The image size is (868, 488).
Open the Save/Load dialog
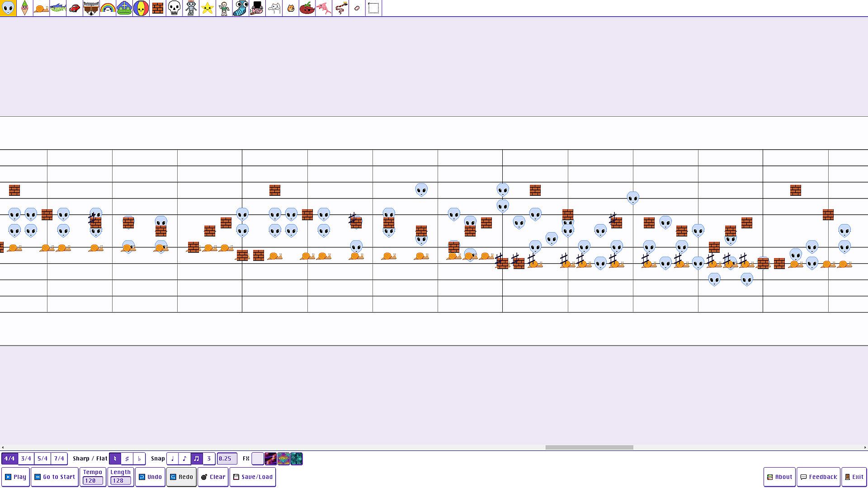(x=253, y=477)
